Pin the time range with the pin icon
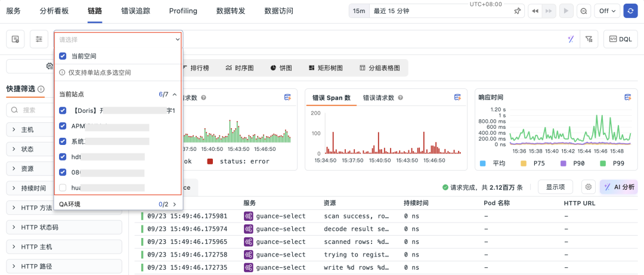Screen dimensions: 644x275 tap(517, 11)
